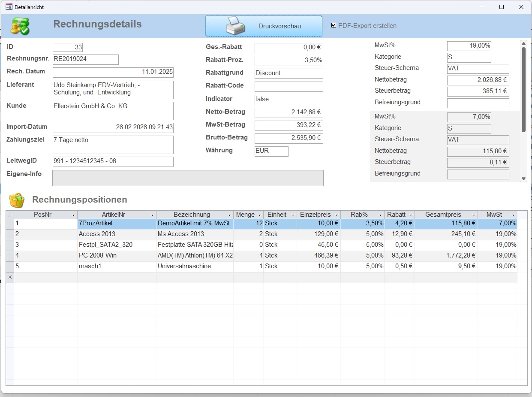532x397 pixels.
Task: Minimize the Detailansicht window
Action: (482, 7)
